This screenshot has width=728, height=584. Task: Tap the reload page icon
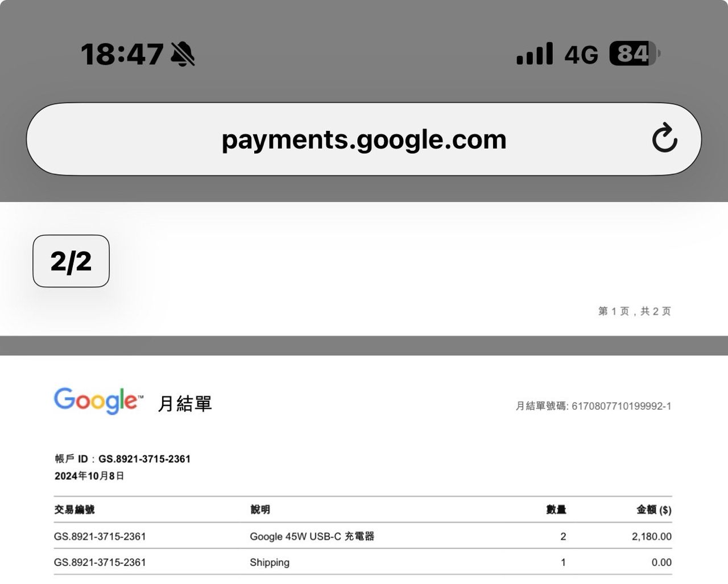pyautogui.click(x=664, y=138)
